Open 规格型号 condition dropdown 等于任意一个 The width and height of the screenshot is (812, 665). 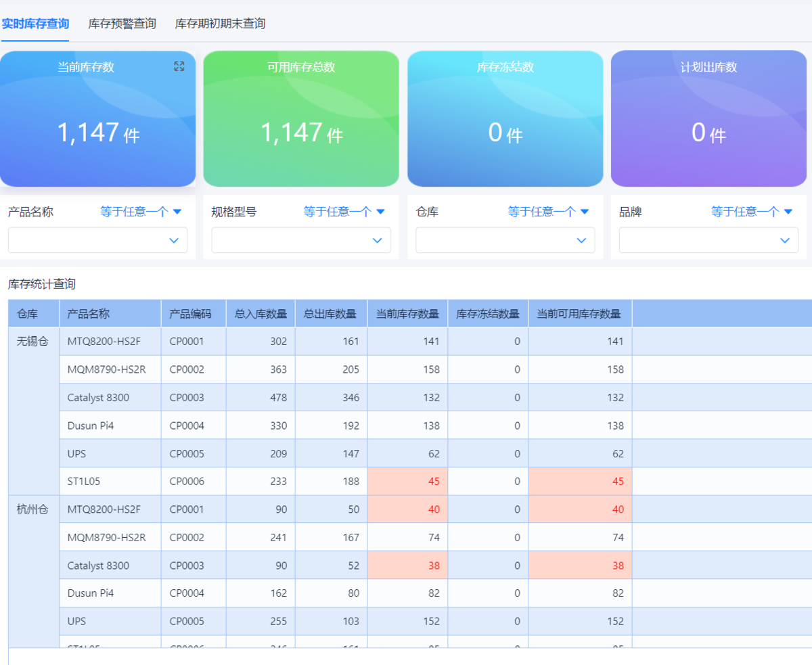(344, 212)
